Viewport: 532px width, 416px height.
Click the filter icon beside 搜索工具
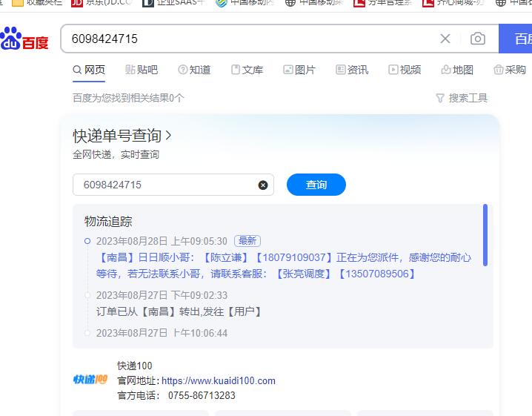[440, 98]
